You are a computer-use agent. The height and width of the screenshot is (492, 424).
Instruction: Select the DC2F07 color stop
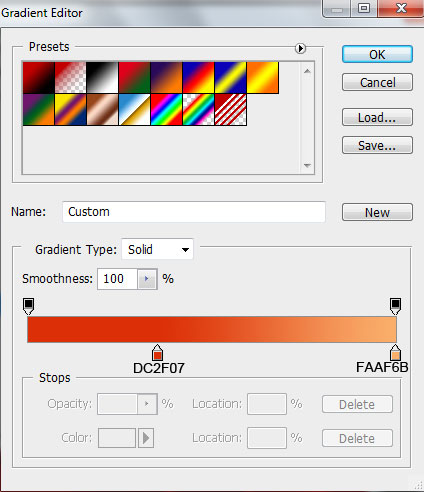pyautogui.click(x=157, y=353)
